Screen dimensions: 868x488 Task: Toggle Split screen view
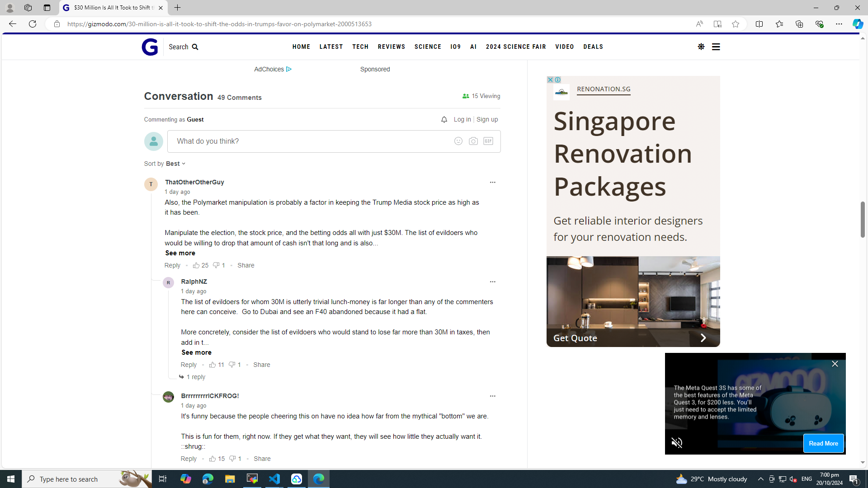(x=759, y=24)
